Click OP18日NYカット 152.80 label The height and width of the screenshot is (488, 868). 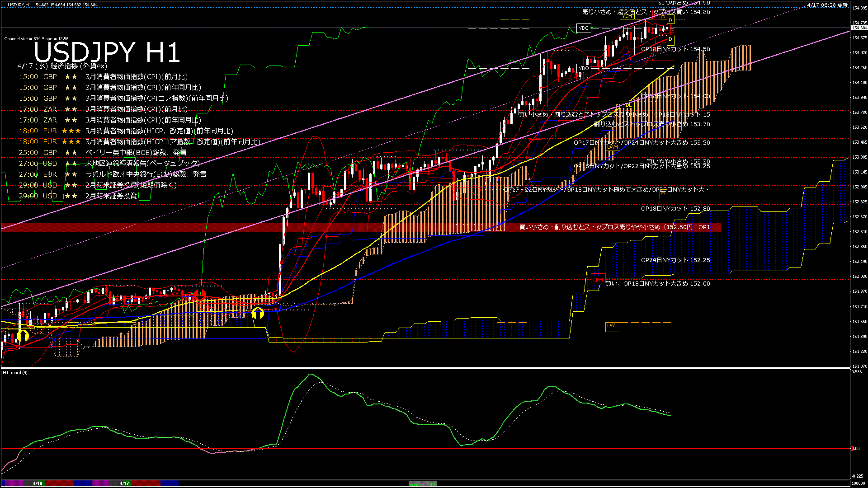tap(675, 209)
